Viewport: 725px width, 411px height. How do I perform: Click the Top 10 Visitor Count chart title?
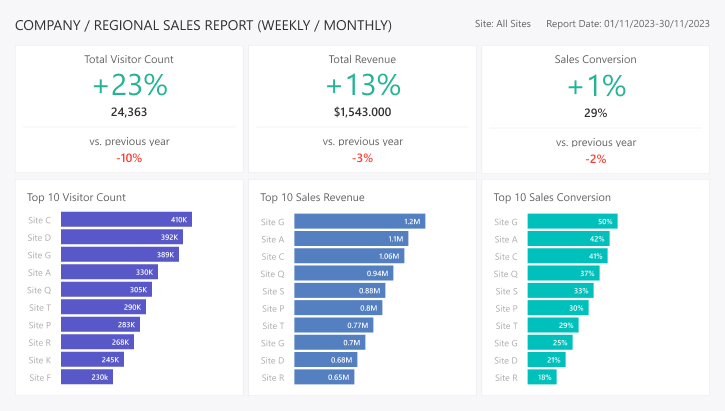click(76, 197)
